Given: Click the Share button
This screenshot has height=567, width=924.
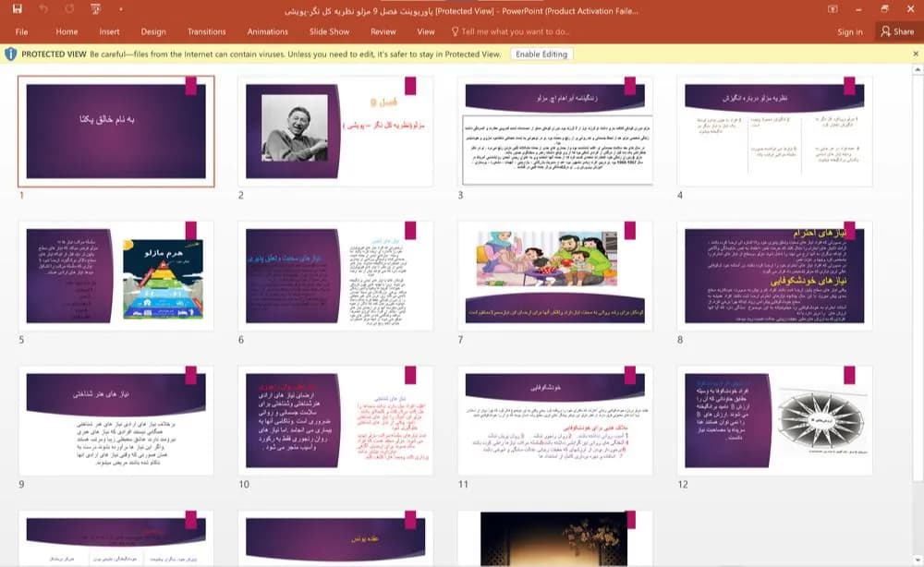Looking at the screenshot, I should tap(897, 31).
